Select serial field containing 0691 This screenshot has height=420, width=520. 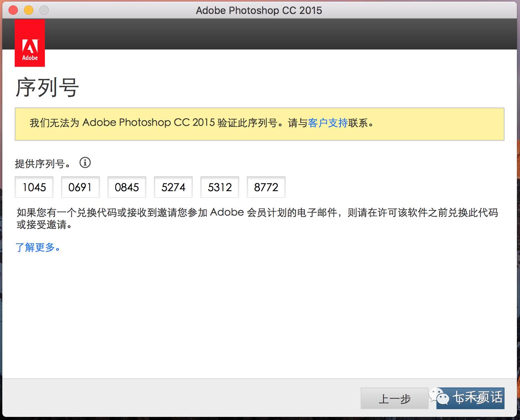point(80,187)
